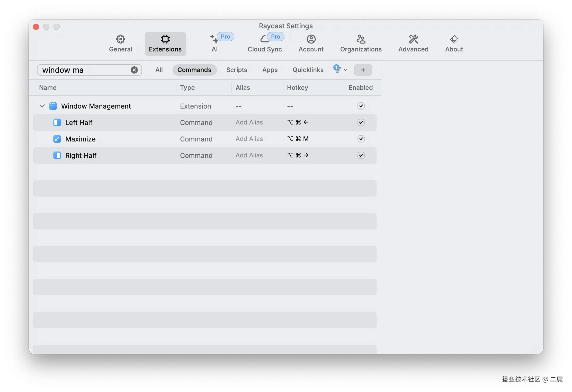Open the Organizations people icon
572x392 pixels.
click(x=361, y=39)
